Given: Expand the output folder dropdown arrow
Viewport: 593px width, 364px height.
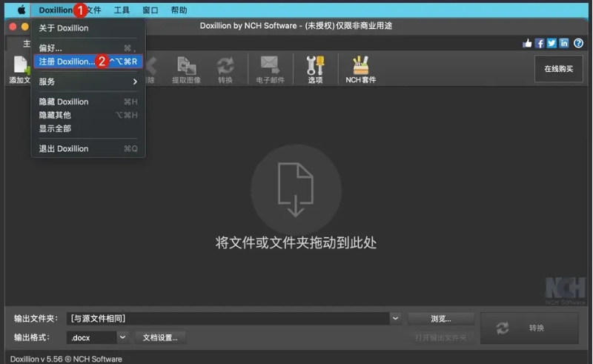Looking at the screenshot, I should 395,319.
